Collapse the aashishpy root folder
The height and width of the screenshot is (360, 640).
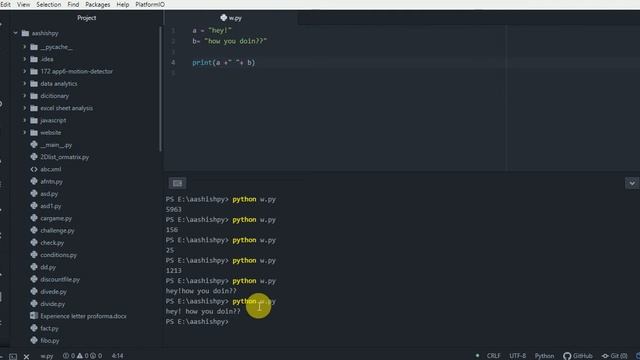pos(16,33)
